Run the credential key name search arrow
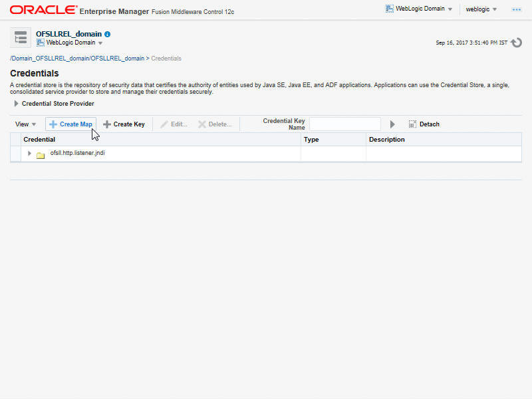The width and height of the screenshot is (532, 399). [392, 124]
